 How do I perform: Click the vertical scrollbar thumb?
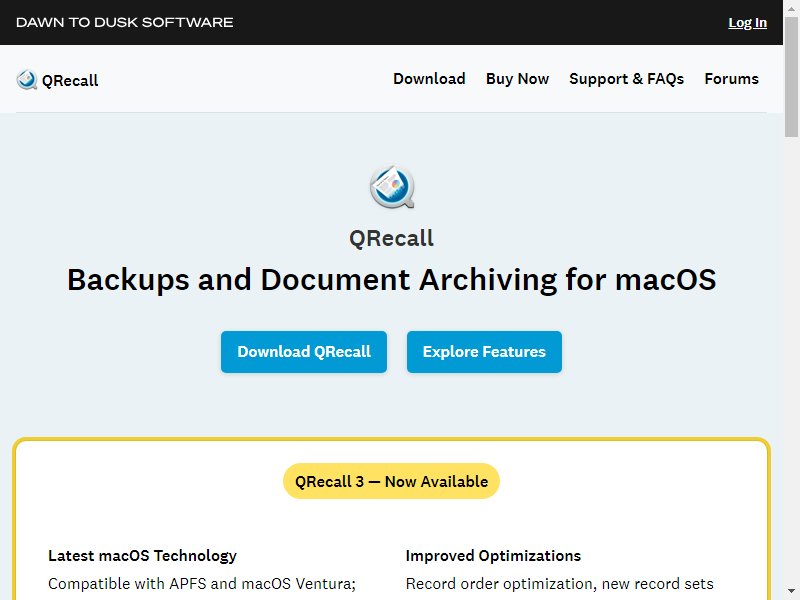[791, 77]
